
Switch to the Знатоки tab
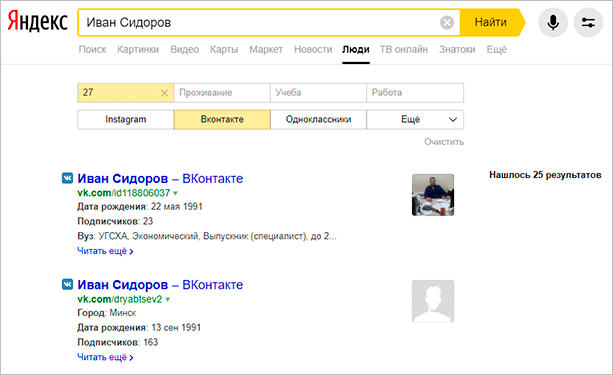[x=457, y=50]
